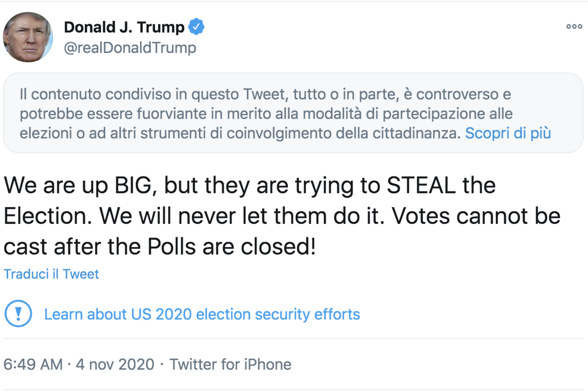Click the word "controverso" in the notice

point(463,94)
